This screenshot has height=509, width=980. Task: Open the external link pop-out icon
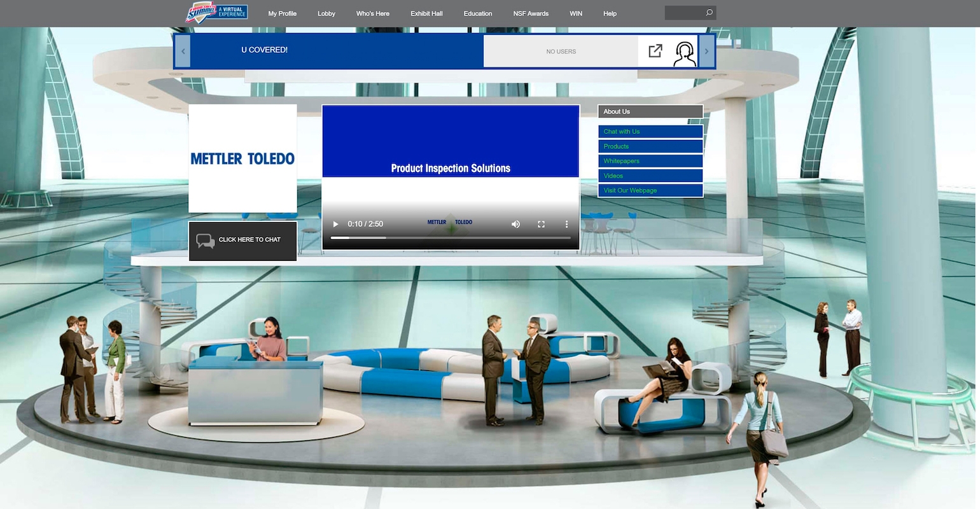(655, 51)
